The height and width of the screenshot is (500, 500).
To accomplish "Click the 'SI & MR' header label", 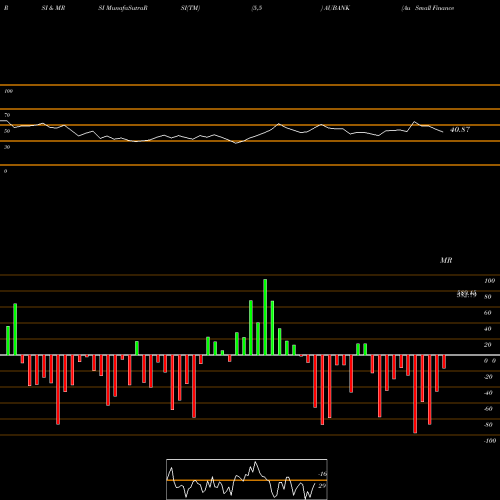I will [x=53, y=8].
